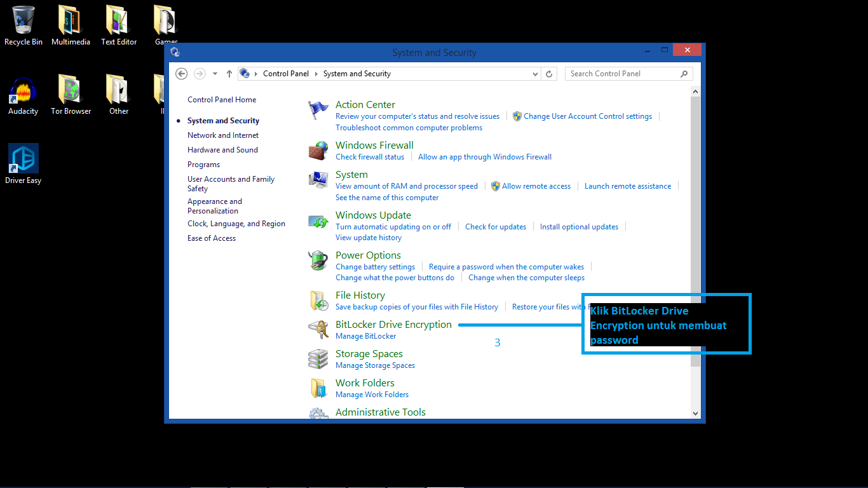Click Require a password when computer wakes
This screenshot has height=488, width=868.
[506, 267]
